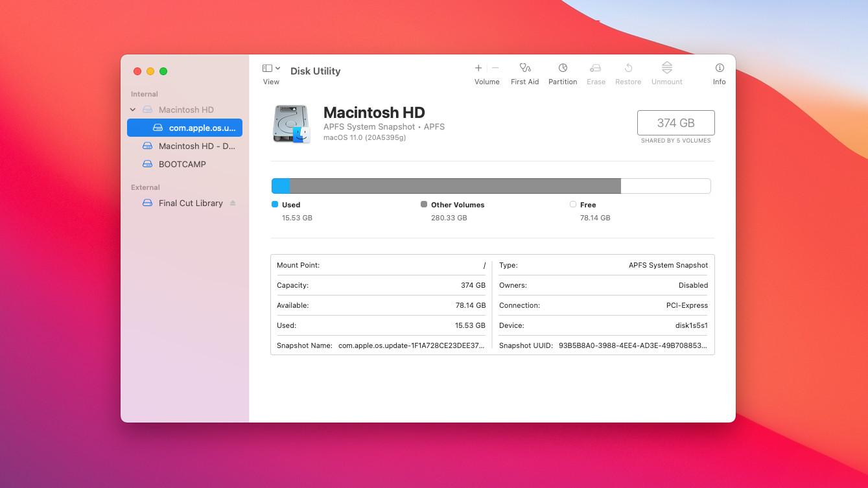Screen dimensions: 868x488
Task: Click the SHARED BY 5 VOLUMES caption
Action: (676, 141)
